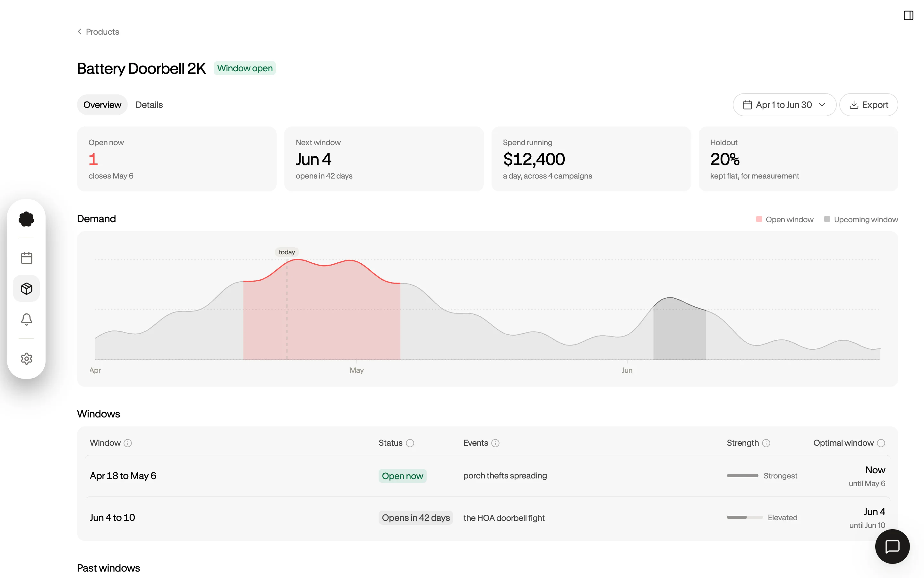Click the 'closes May 6' text
This screenshot has height=578, width=924.
coord(111,176)
